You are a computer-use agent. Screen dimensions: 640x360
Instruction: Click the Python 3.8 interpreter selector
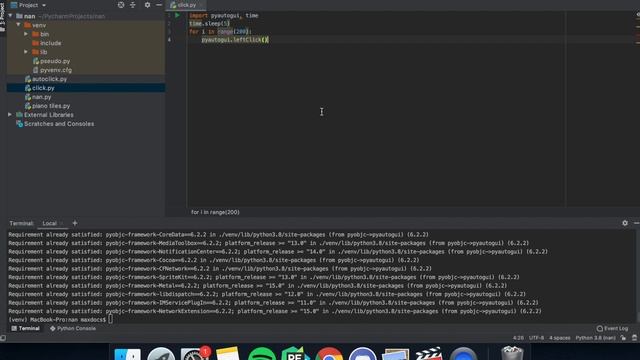click(595, 338)
